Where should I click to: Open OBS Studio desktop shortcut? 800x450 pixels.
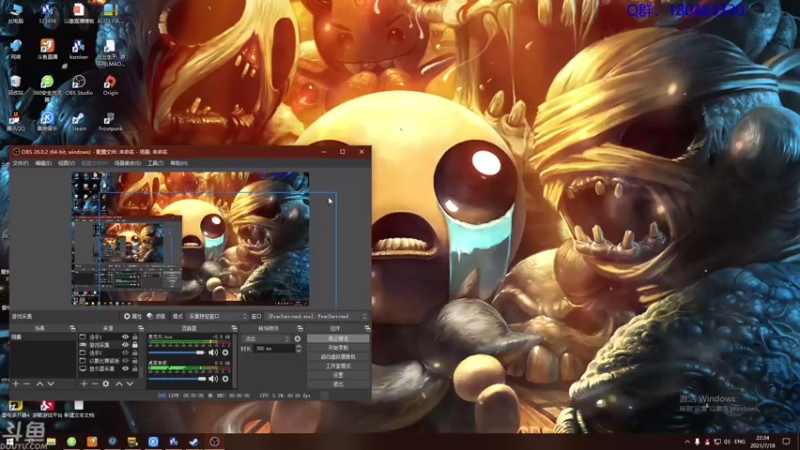point(79,85)
